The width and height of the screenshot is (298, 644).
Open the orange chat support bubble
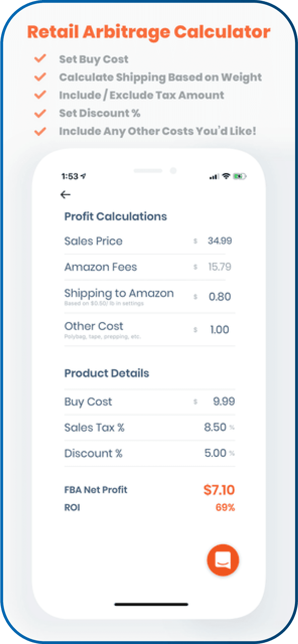point(223,560)
